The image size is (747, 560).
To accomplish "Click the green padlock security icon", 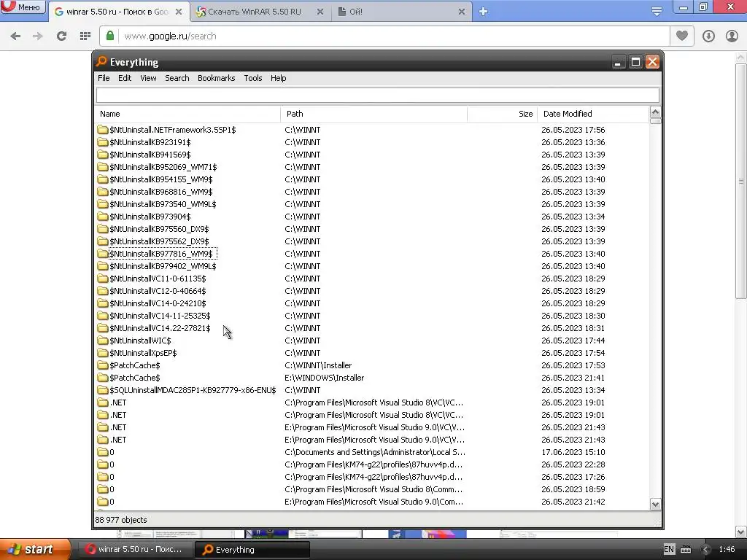I will pyautogui.click(x=110, y=36).
